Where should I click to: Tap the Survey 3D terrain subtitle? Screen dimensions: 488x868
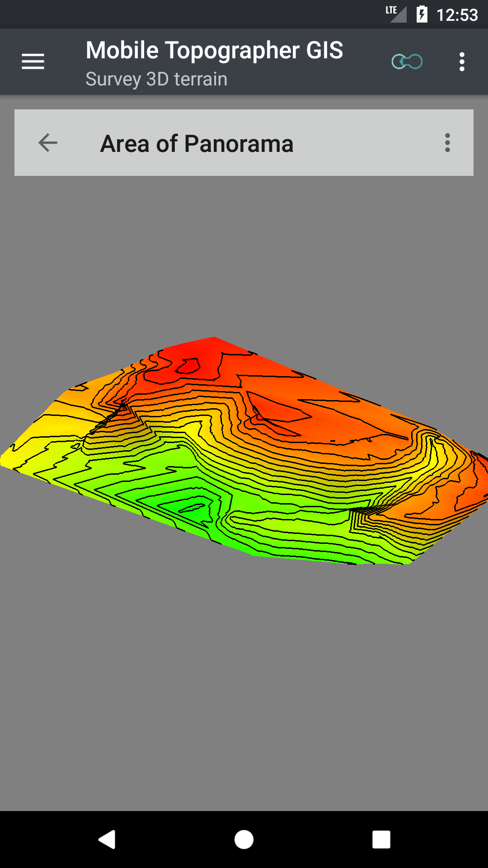tap(156, 79)
